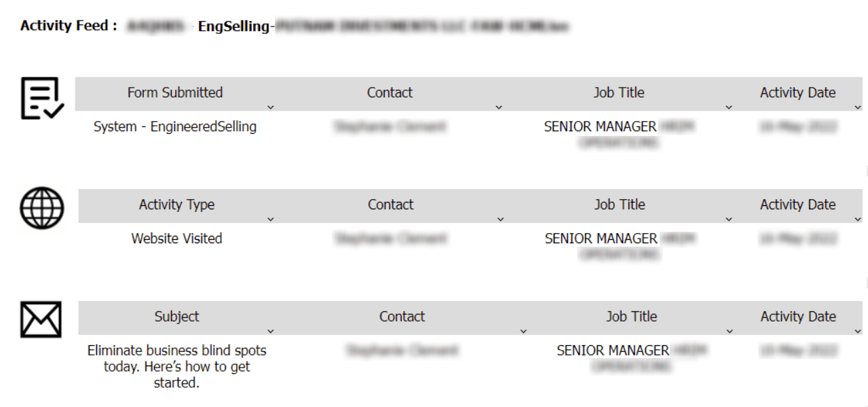Expand the Form Submitted column dropdown arrow
Viewport: 868px width, 407px height.
pos(269,107)
